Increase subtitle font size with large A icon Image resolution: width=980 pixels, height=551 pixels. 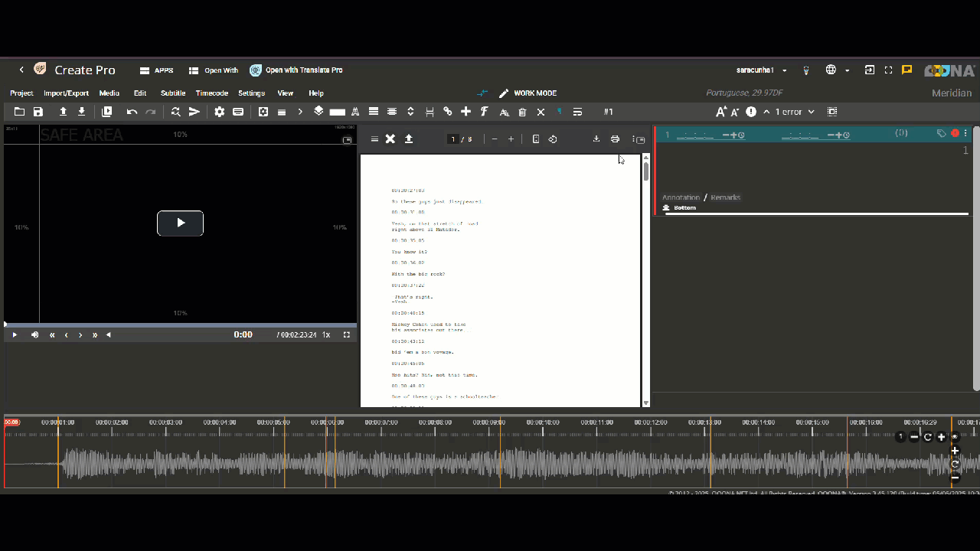point(720,112)
